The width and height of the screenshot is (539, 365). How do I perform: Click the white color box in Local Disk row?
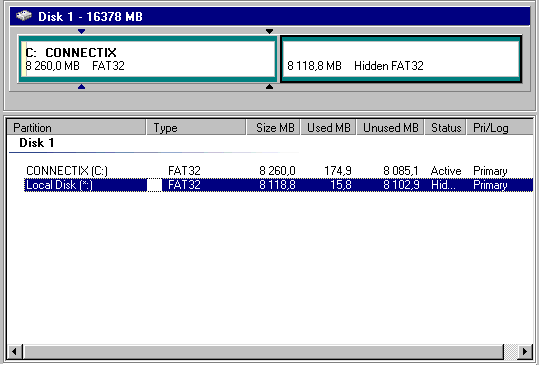[x=154, y=185]
